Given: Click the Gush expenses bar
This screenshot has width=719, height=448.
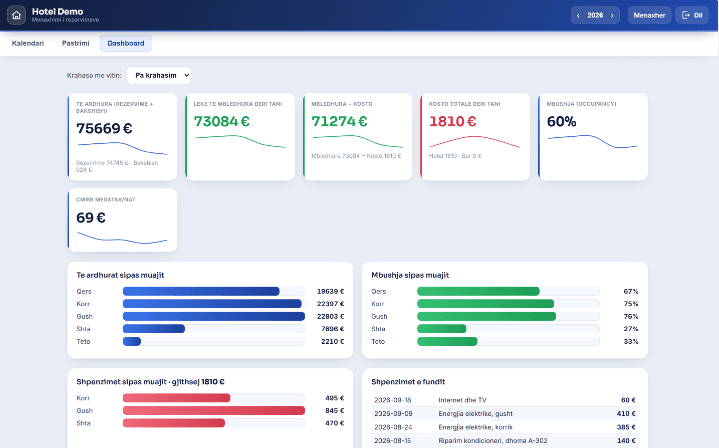Looking at the screenshot, I should click(214, 410).
